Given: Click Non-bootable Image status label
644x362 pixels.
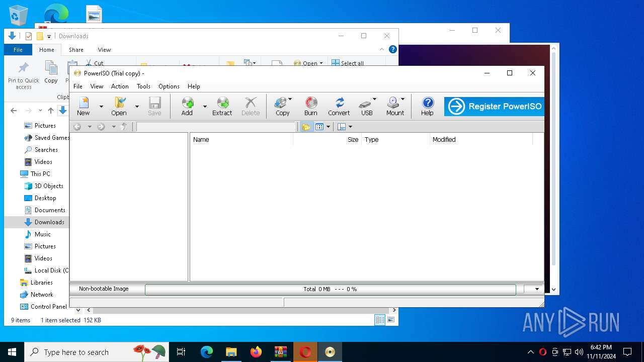Looking at the screenshot, I should point(104,289).
